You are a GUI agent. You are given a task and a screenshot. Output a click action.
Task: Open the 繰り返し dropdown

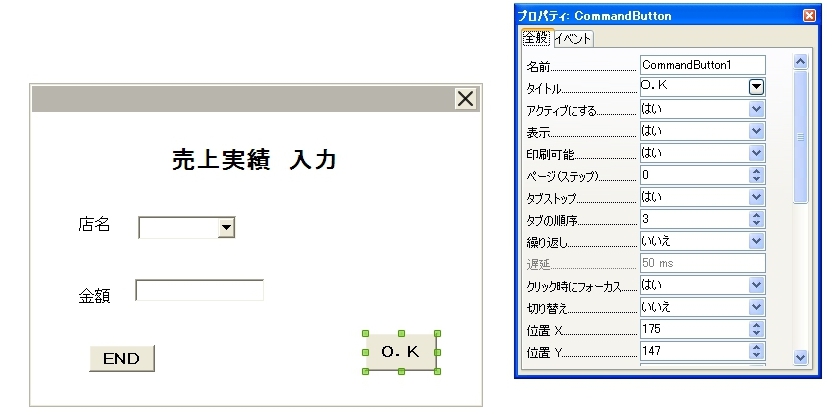[x=757, y=241]
